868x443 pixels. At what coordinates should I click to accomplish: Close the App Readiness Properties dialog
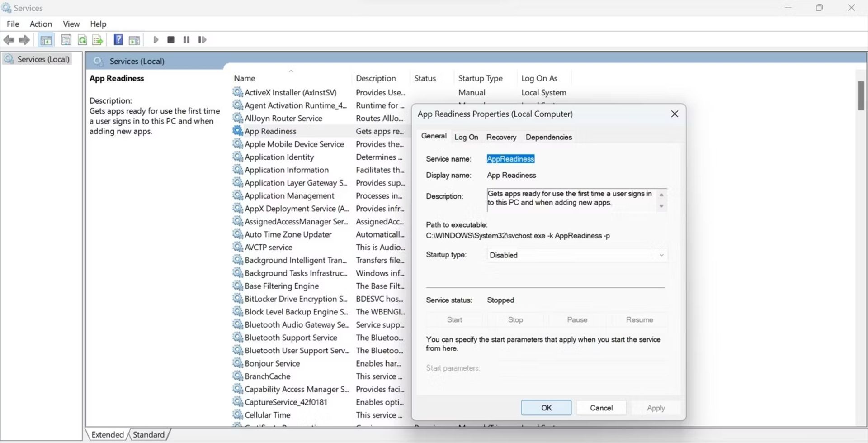tap(675, 114)
